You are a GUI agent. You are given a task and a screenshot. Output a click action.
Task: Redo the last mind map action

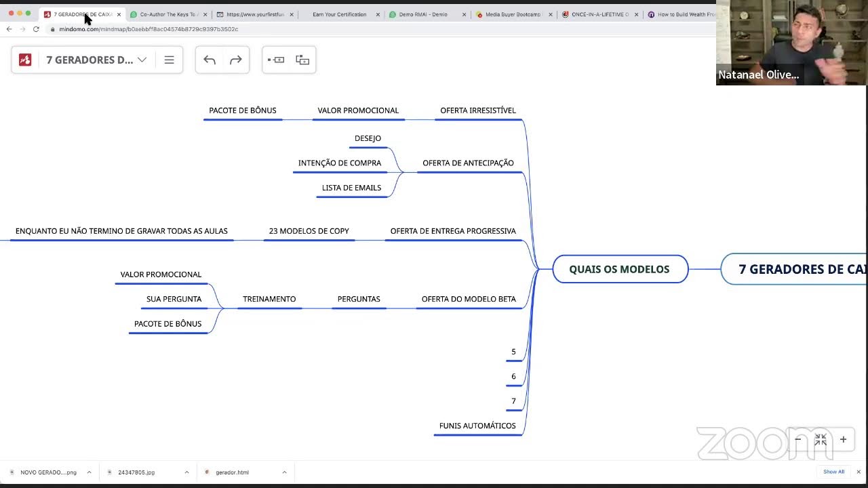tap(235, 60)
